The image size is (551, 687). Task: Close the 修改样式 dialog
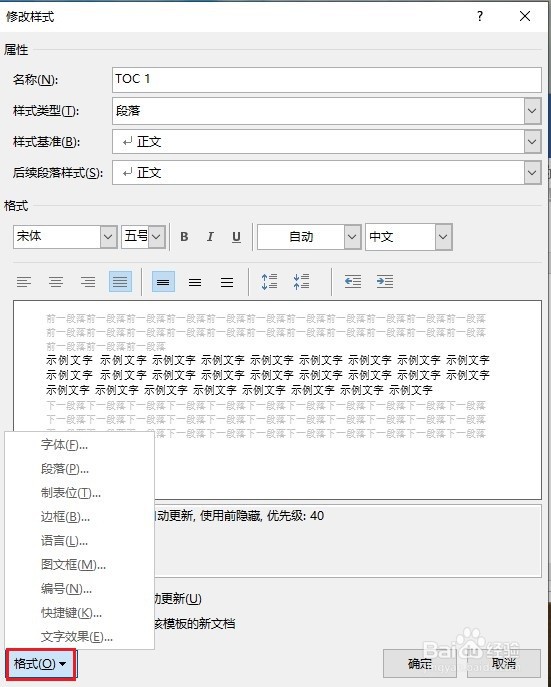click(x=525, y=16)
